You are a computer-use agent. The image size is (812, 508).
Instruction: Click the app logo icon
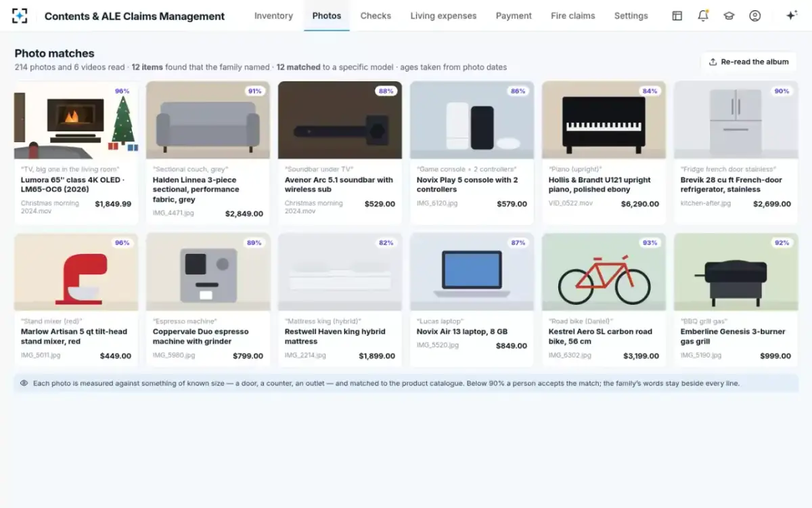pos(20,16)
